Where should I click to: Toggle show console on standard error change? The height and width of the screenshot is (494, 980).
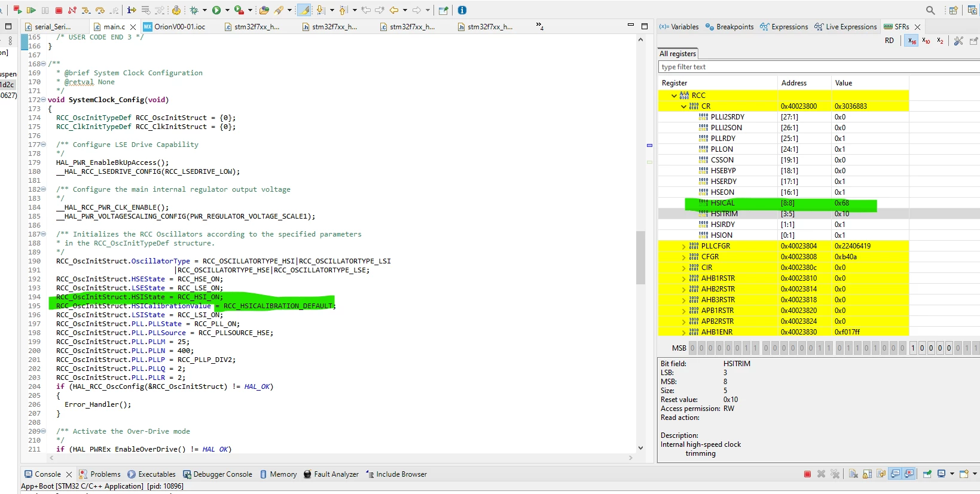pyautogui.click(x=909, y=474)
